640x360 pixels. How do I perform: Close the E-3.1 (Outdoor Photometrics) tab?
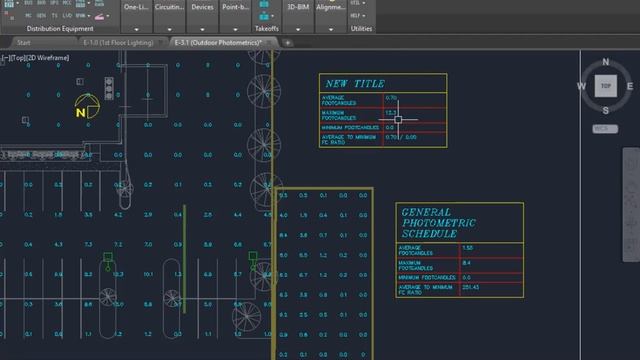[x=269, y=42]
